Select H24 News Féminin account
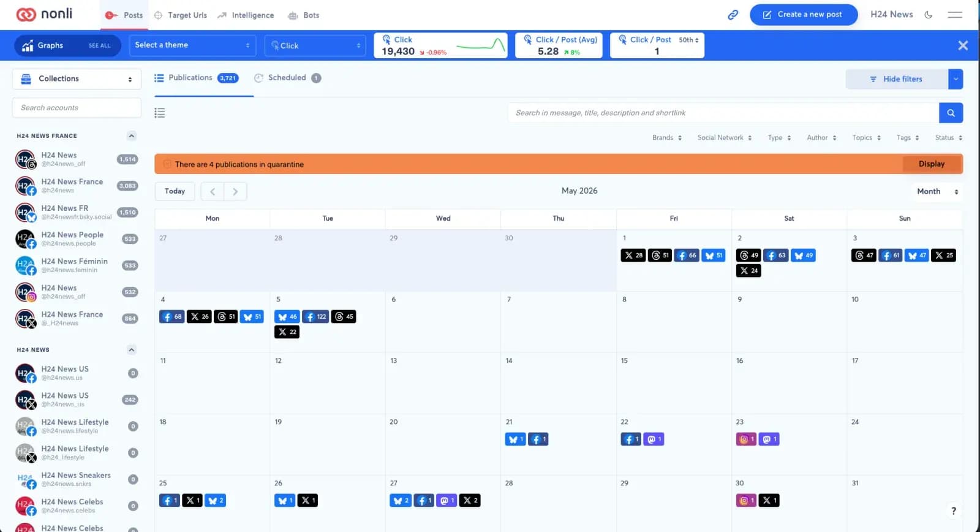The width and height of the screenshot is (980, 532). pyautogui.click(x=77, y=265)
